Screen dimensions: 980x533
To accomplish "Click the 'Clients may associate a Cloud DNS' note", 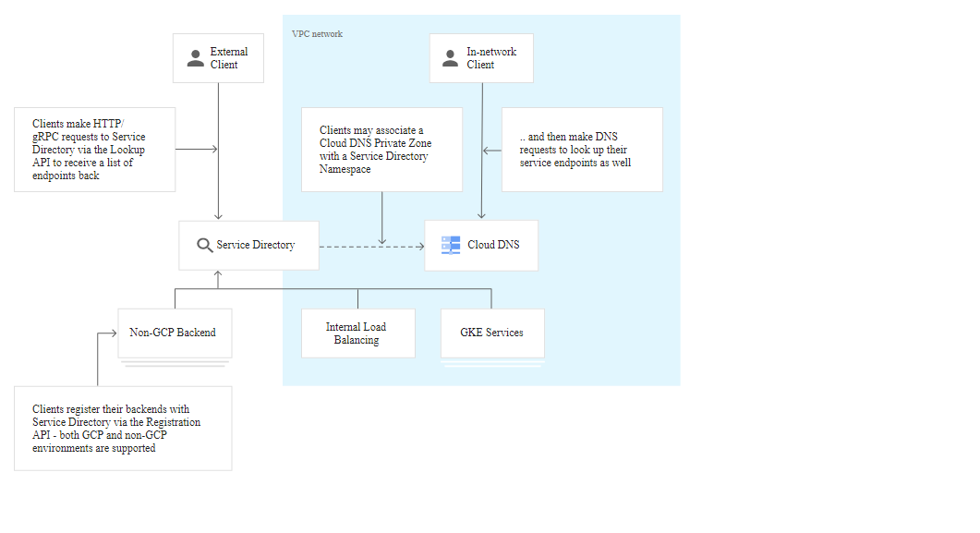I will (x=381, y=150).
